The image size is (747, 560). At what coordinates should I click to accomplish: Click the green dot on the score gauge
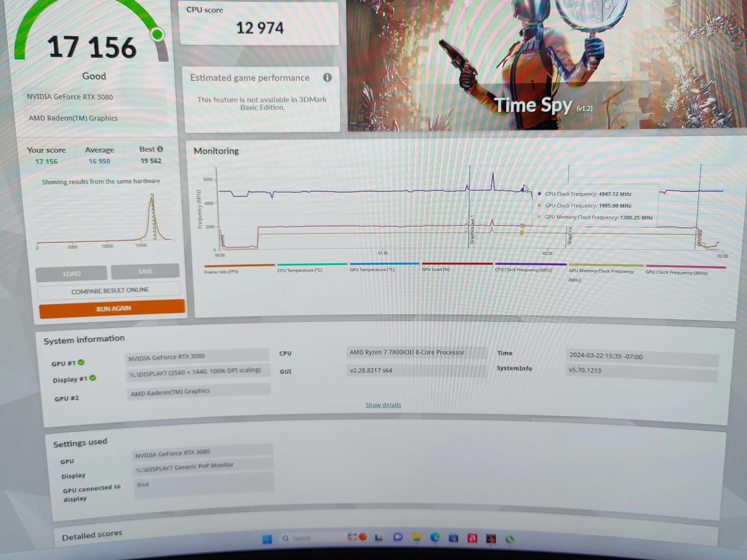158,35
